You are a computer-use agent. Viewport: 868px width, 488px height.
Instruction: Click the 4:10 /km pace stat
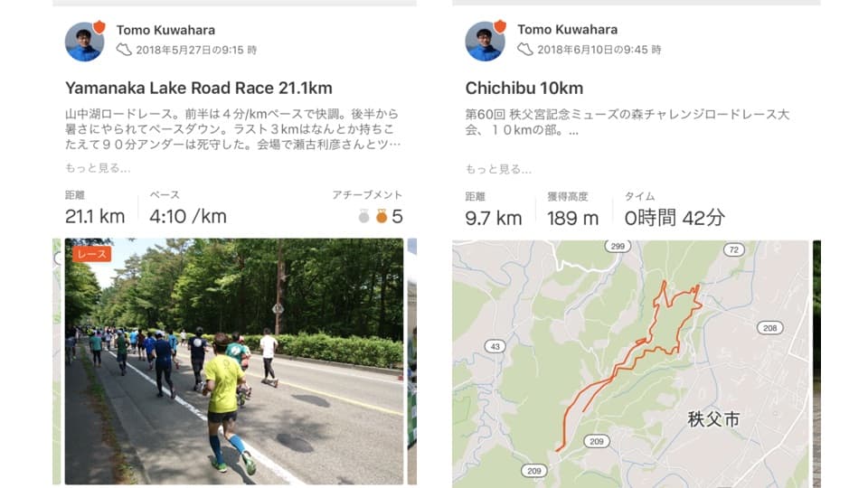point(188,216)
